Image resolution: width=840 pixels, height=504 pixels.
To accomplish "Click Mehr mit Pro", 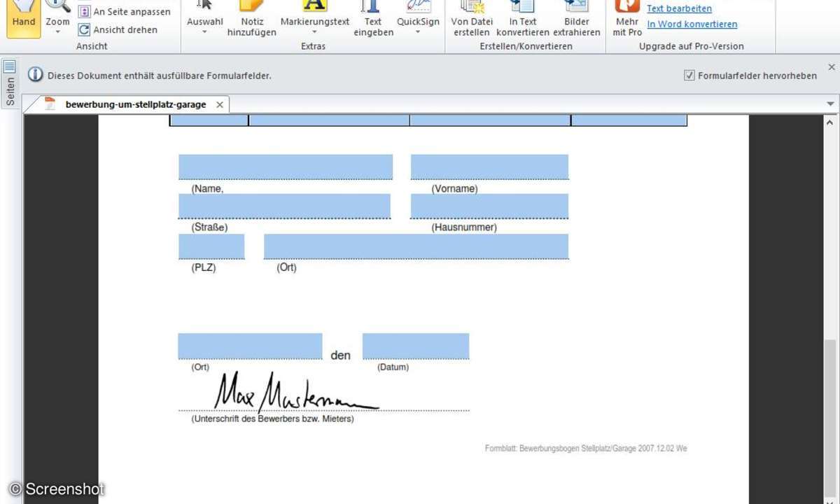I will pyautogui.click(x=627, y=19).
